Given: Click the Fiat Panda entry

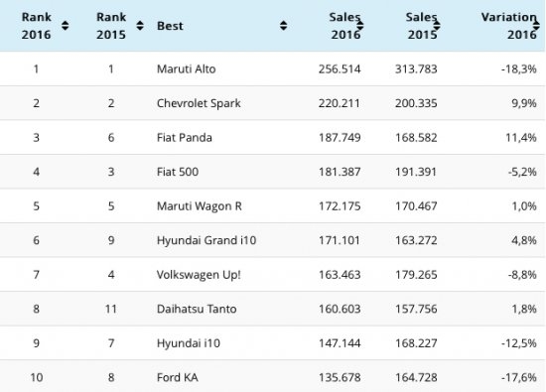Looking at the screenshot, I should click(x=185, y=138).
